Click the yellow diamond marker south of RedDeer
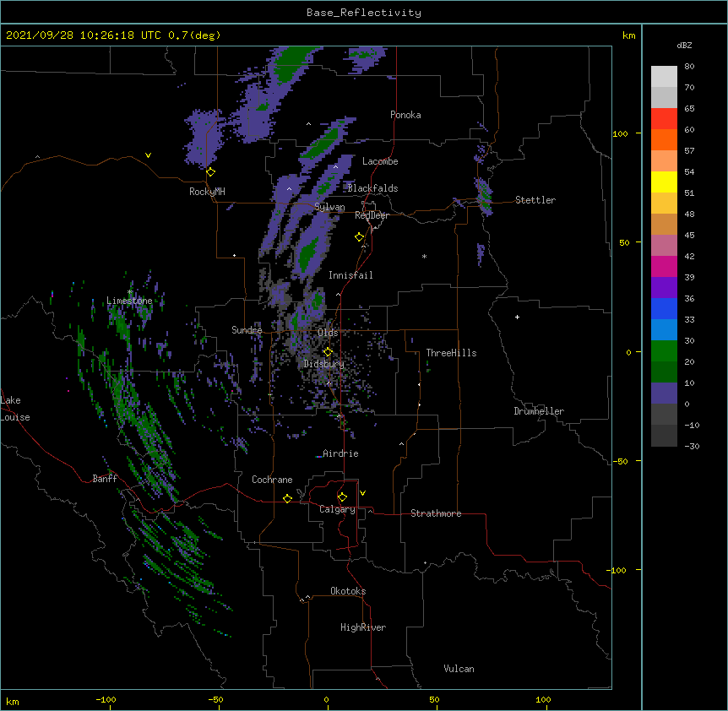728x711 pixels. 360,237
